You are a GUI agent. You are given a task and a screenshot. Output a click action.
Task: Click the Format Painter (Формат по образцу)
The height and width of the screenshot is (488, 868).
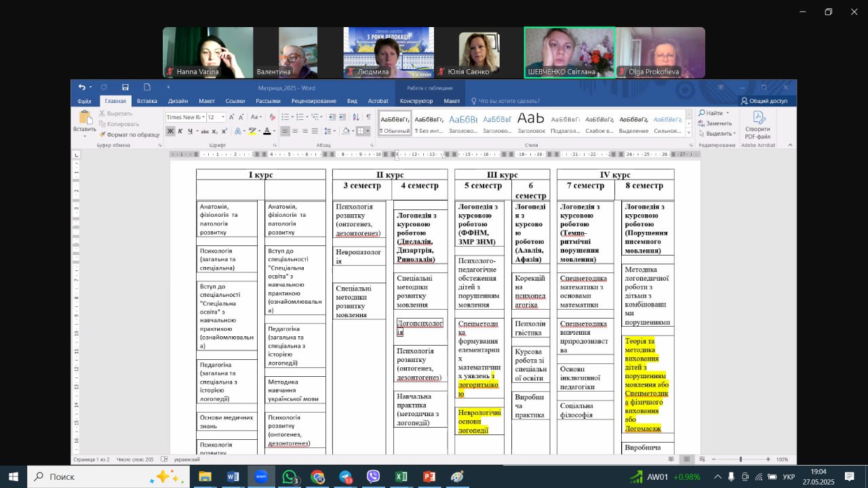(129, 134)
